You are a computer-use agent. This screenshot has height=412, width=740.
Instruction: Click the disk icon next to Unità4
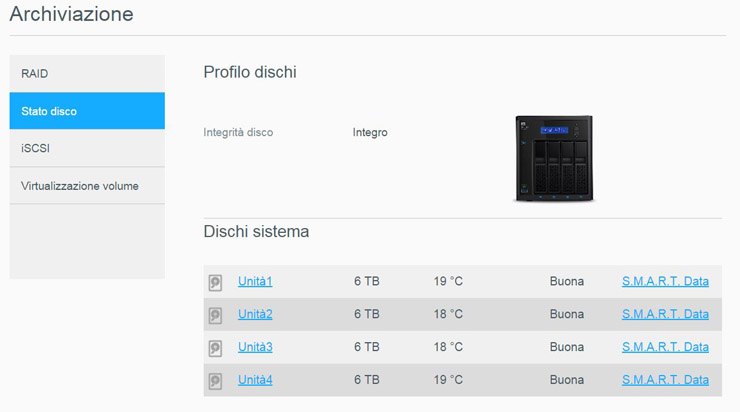click(215, 381)
